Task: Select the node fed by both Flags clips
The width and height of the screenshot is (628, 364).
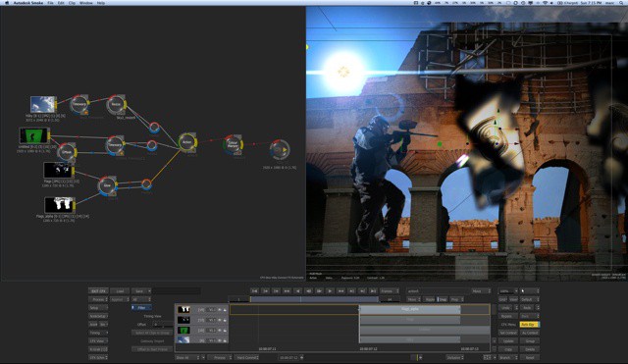Action: (107, 185)
